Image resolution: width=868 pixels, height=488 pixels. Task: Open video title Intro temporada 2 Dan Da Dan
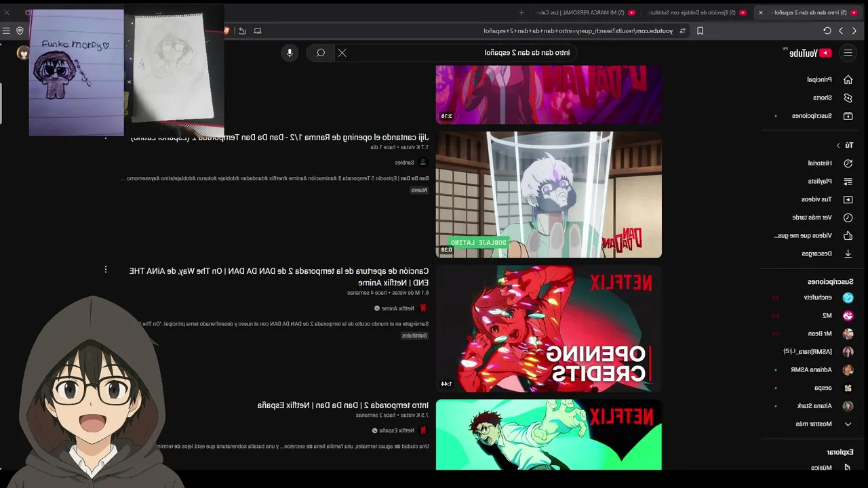click(343, 405)
